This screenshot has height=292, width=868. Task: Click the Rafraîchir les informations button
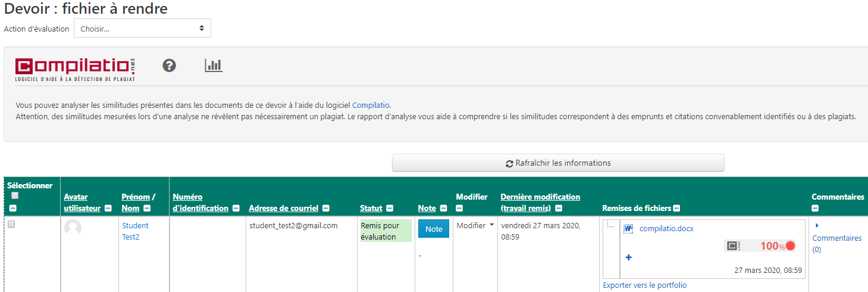tap(557, 163)
